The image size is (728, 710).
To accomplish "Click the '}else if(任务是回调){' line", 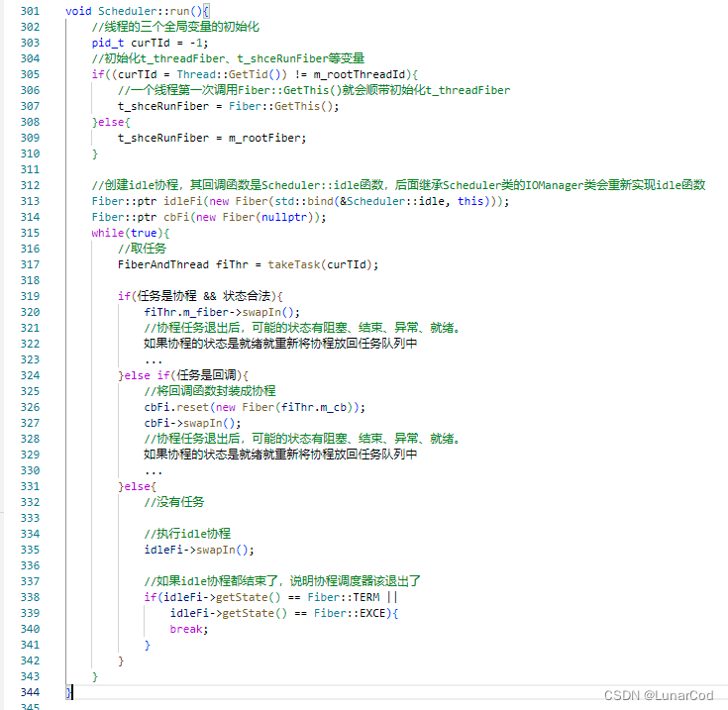I will (183, 375).
